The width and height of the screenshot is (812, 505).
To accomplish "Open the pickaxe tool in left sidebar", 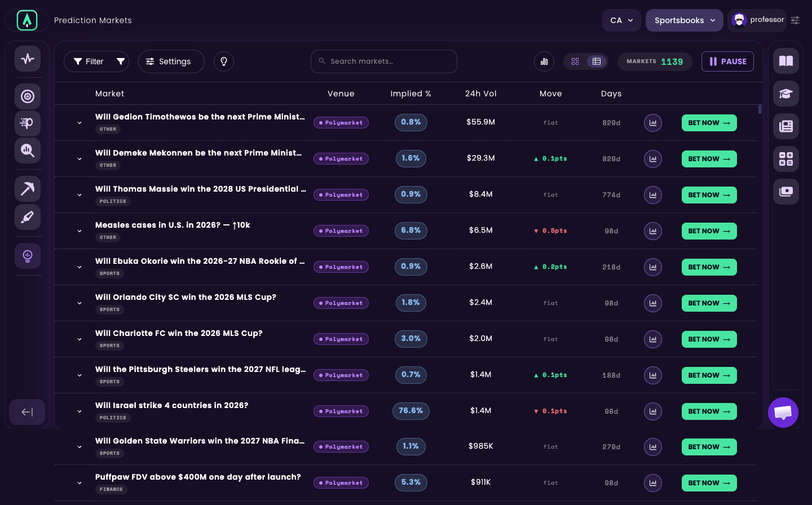I will point(28,188).
